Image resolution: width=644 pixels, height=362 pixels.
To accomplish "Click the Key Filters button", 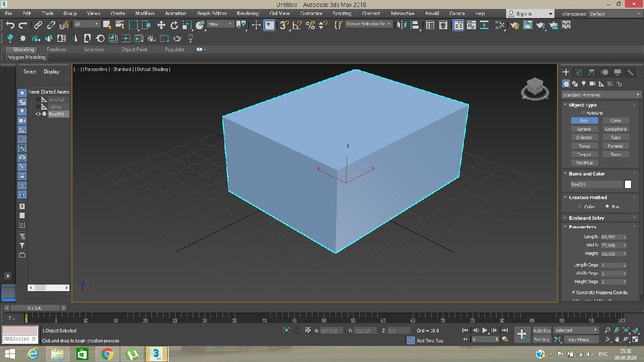I will coord(581,339).
